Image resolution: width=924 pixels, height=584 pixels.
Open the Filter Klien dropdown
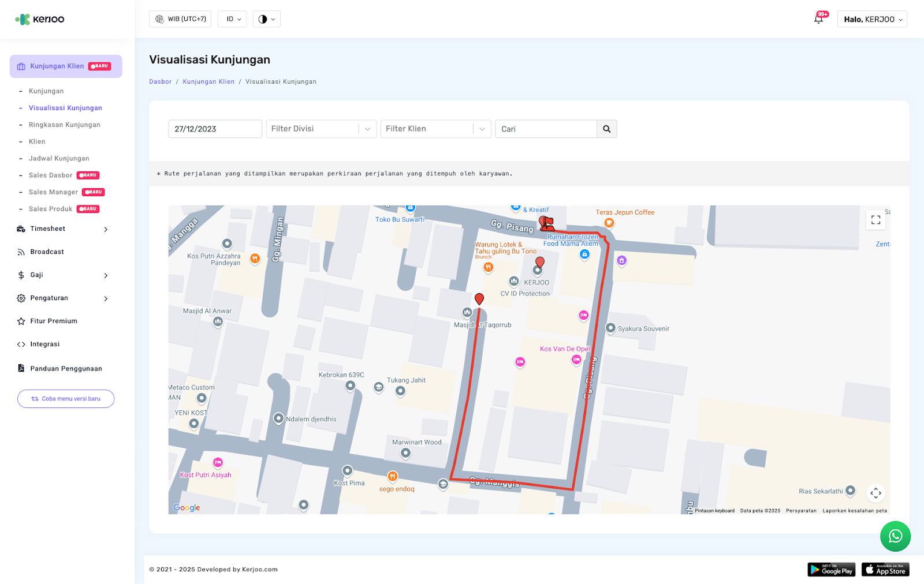click(x=435, y=129)
